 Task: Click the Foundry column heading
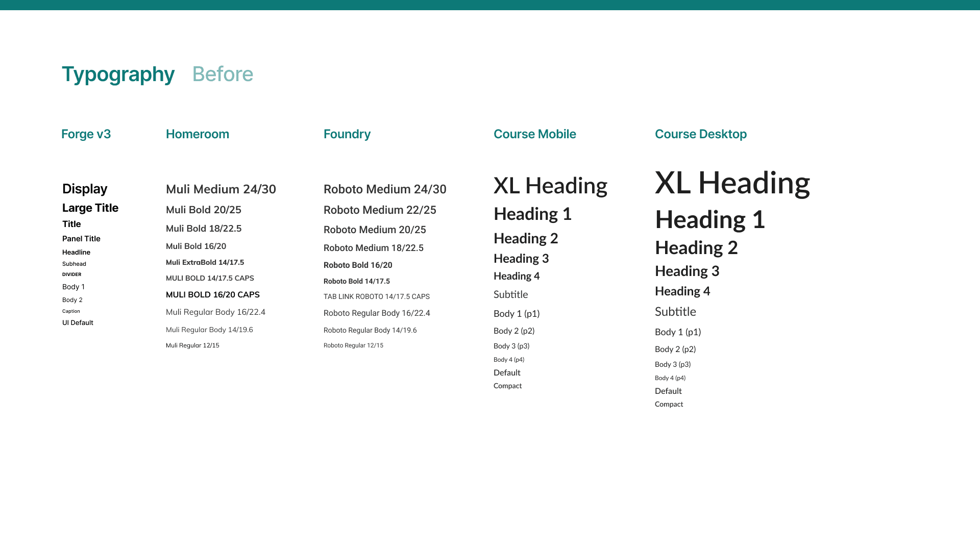[347, 134]
